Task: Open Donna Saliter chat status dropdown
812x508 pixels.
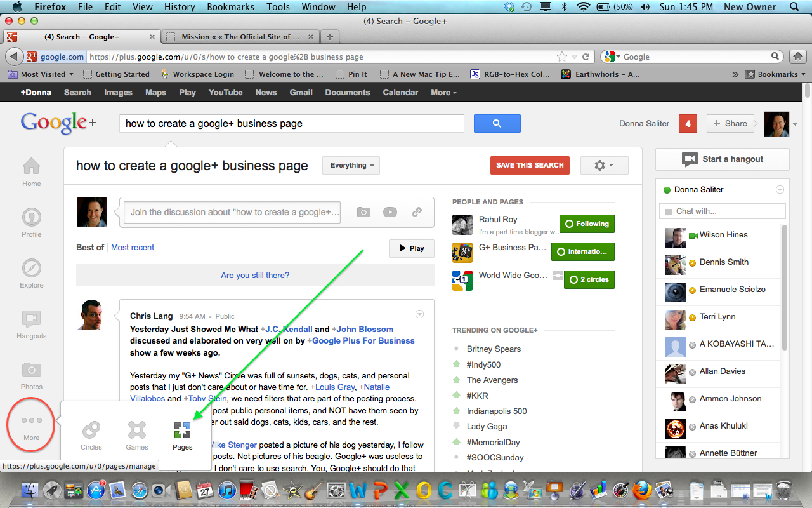Action: [x=780, y=190]
